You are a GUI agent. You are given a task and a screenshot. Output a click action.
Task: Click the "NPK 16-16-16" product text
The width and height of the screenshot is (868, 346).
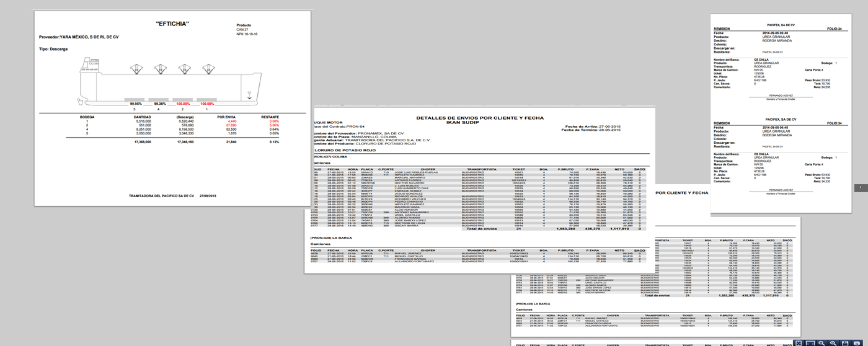pos(247,34)
